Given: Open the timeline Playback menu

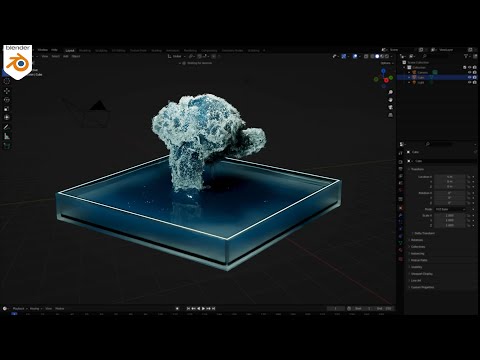Looking at the screenshot, I should [x=19, y=309].
